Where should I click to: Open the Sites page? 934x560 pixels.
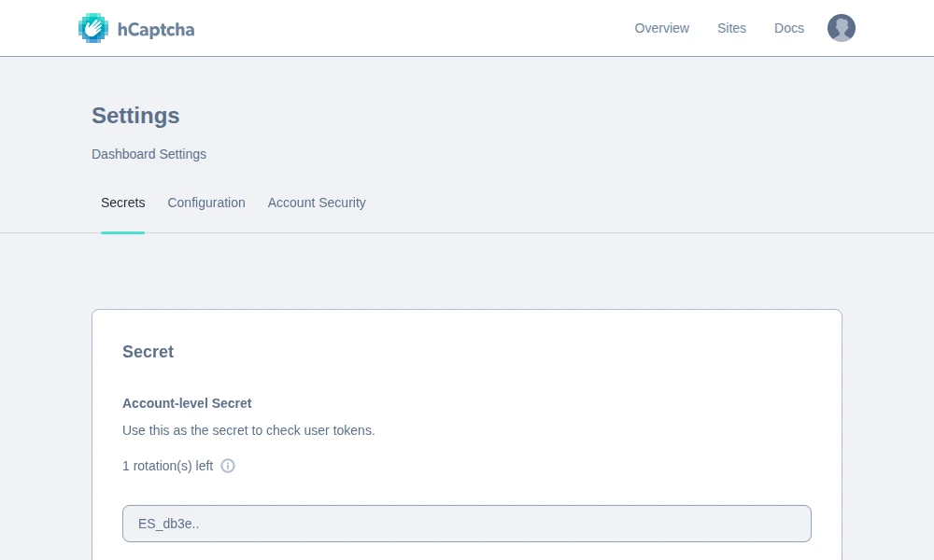tap(731, 28)
